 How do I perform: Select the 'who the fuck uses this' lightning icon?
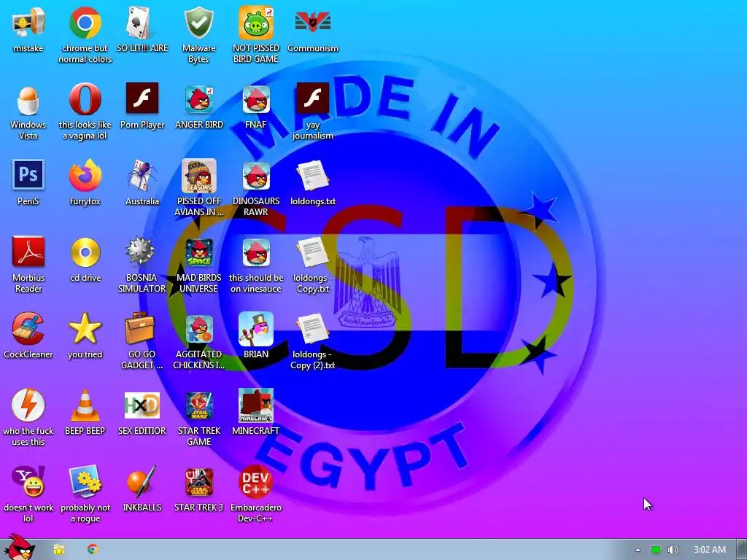click(28, 405)
